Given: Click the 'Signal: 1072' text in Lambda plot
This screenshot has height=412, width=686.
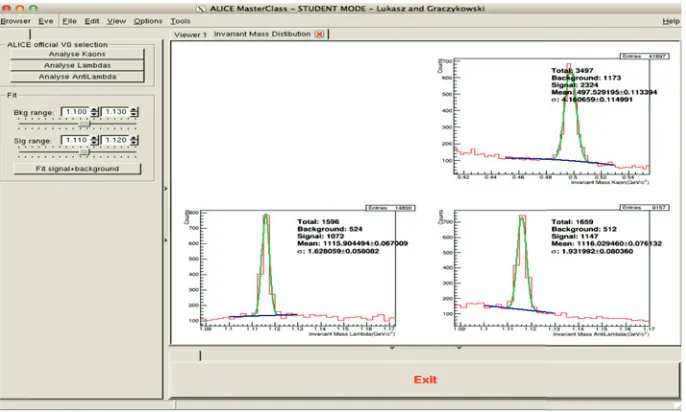Looking at the screenshot, I should 321,236.
